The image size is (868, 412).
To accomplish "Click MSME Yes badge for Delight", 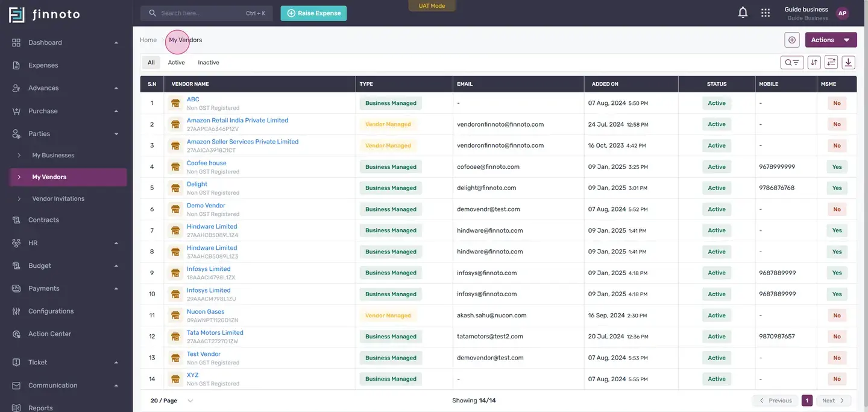I will (837, 188).
